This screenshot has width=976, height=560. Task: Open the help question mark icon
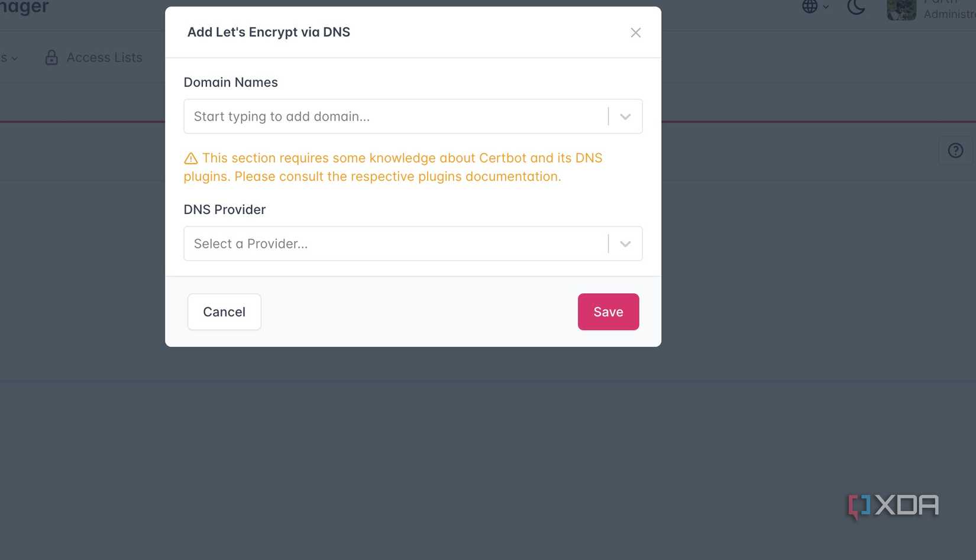click(x=955, y=150)
